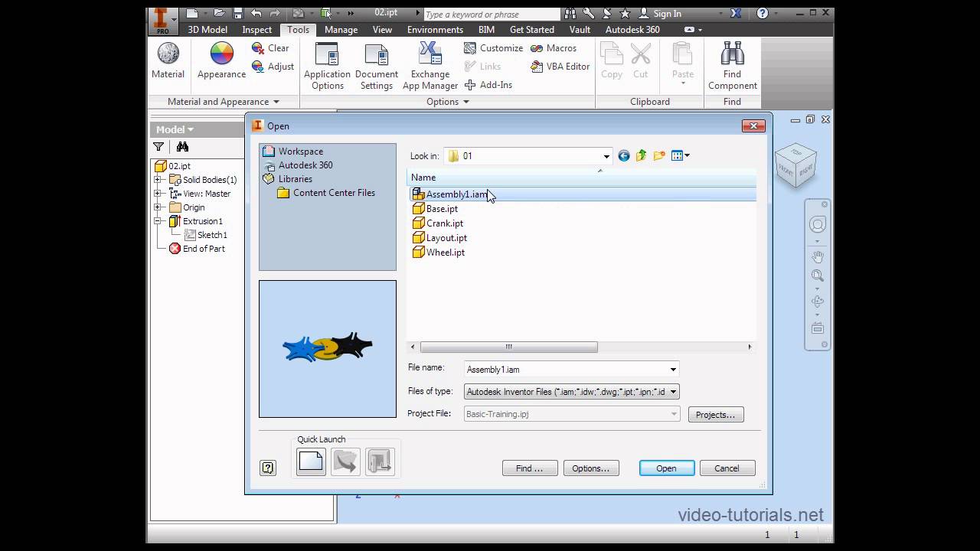Click the binoculars find icon in Model browser
Viewport: 980px width, 551px height.
(x=182, y=147)
